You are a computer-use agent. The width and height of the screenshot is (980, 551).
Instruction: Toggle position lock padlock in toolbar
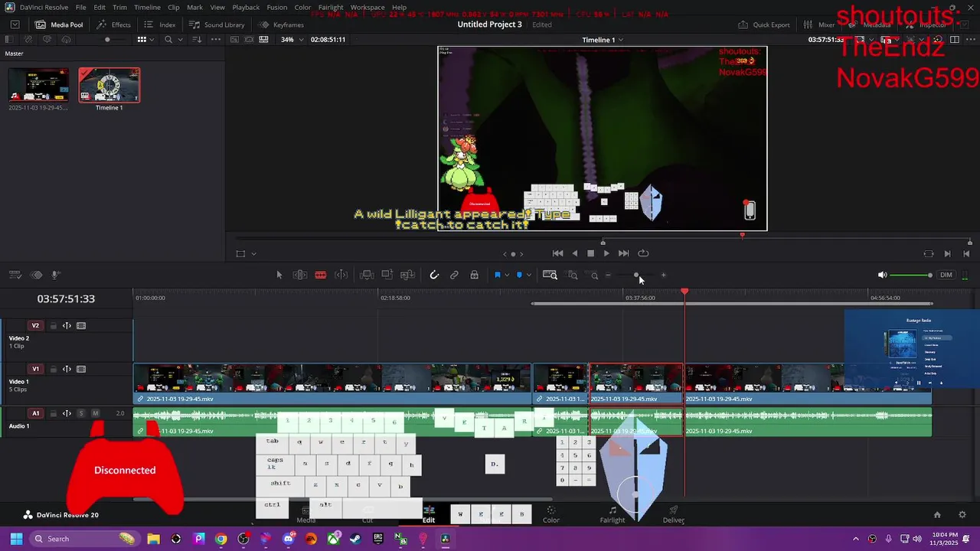tap(475, 275)
